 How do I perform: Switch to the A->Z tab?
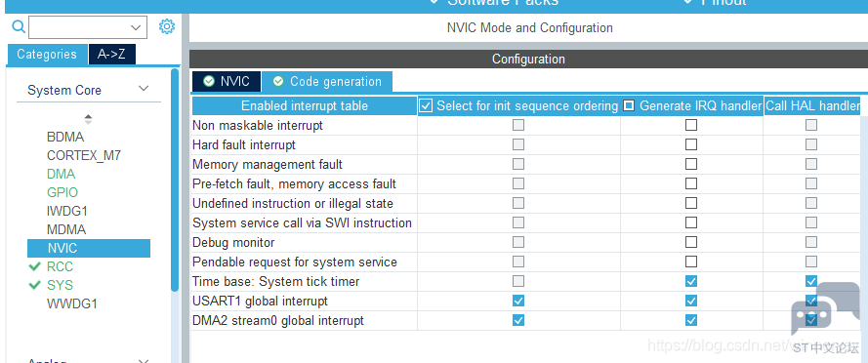[x=111, y=55]
